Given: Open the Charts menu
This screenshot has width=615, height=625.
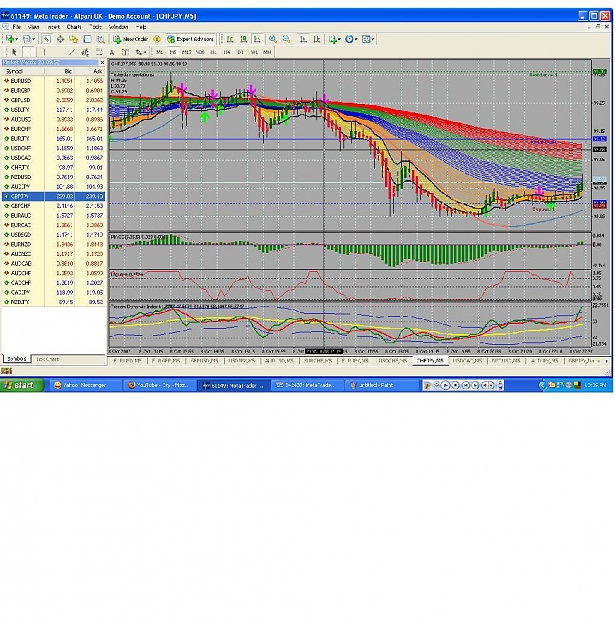Looking at the screenshot, I should [x=74, y=27].
